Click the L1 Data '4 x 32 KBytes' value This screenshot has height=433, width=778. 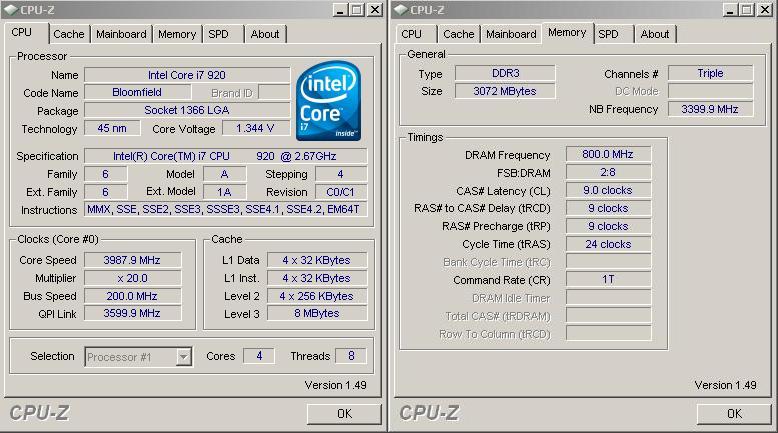tap(317, 260)
